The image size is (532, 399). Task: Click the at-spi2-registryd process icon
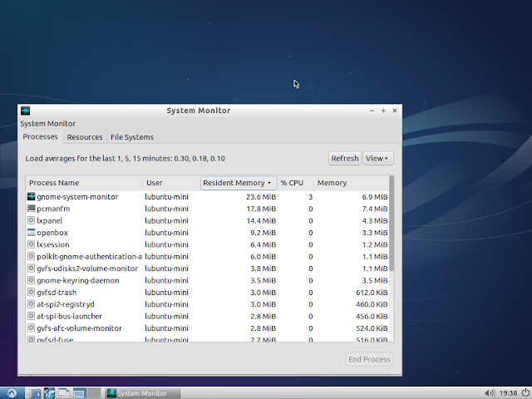point(31,304)
